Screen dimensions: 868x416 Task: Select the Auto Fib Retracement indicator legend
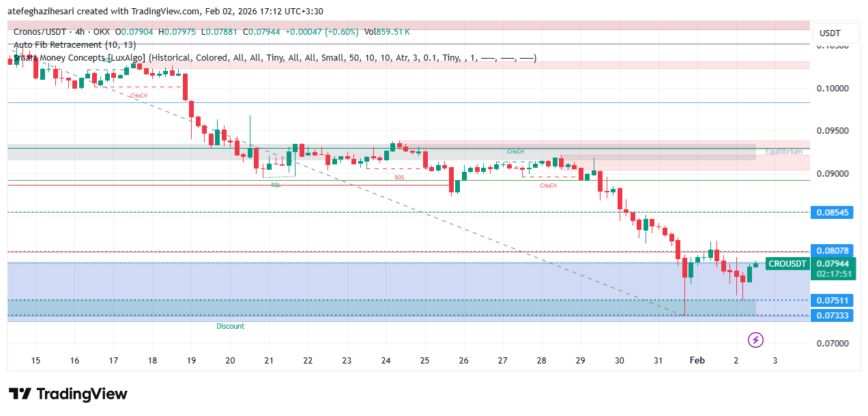click(x=61, y=45)
